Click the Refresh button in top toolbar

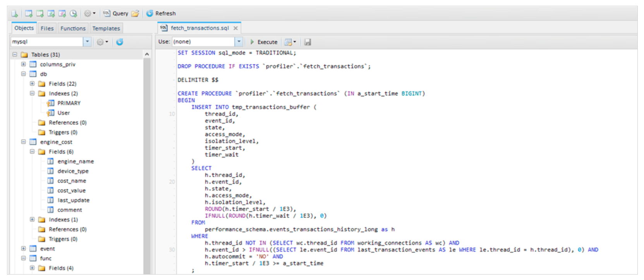(161, 14)
